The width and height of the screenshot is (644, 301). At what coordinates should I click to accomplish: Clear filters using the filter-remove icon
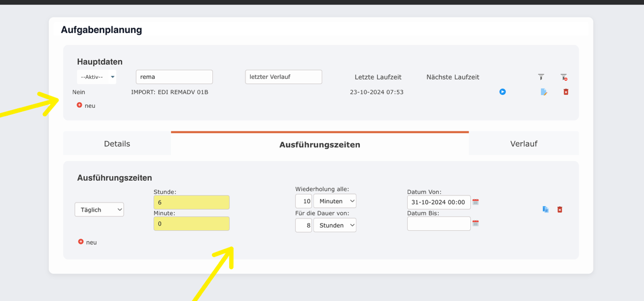pos(563,77)
